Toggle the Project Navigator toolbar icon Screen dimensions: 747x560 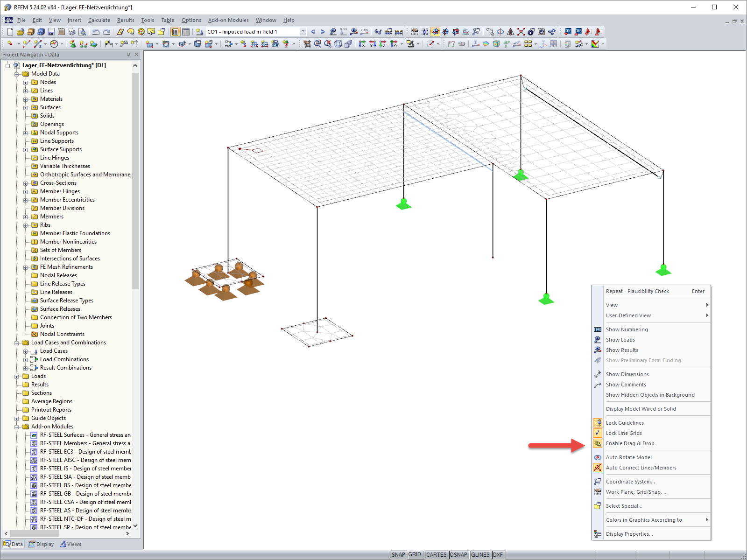click(175, 32)
